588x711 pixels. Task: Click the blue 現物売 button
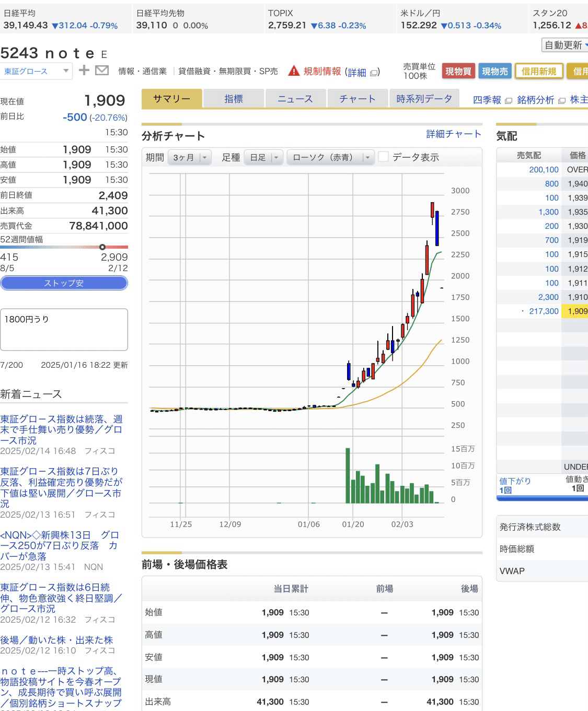pos(494,71)
